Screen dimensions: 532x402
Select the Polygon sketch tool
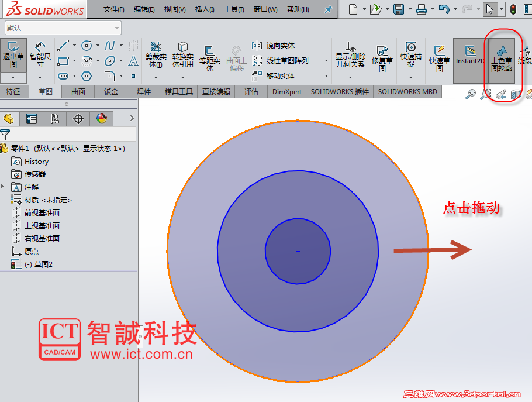coord(87,76)
